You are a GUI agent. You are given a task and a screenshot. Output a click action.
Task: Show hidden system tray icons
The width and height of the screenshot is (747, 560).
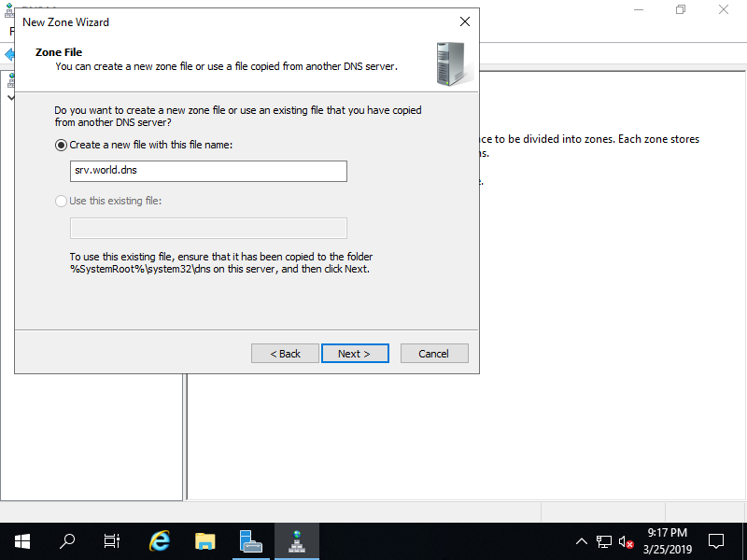click(x=581, y=541)
